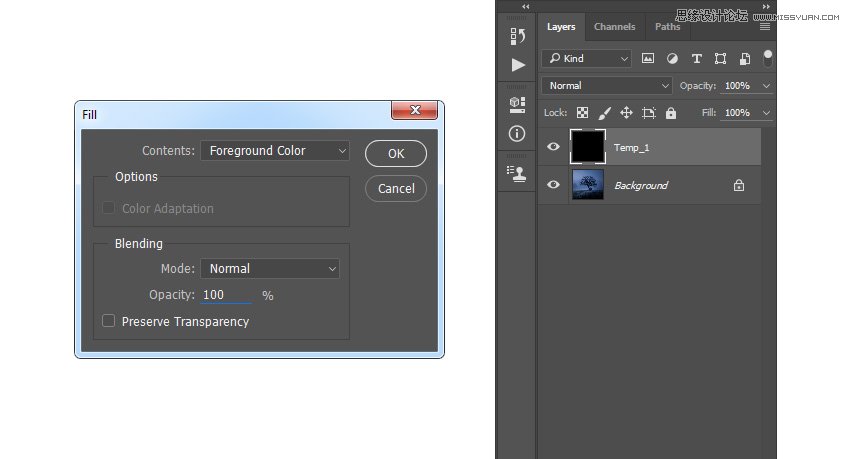This screenshot has width=850, height=459.
Task: Click the lock transparent pixels icon
Action: click(582, 113)
